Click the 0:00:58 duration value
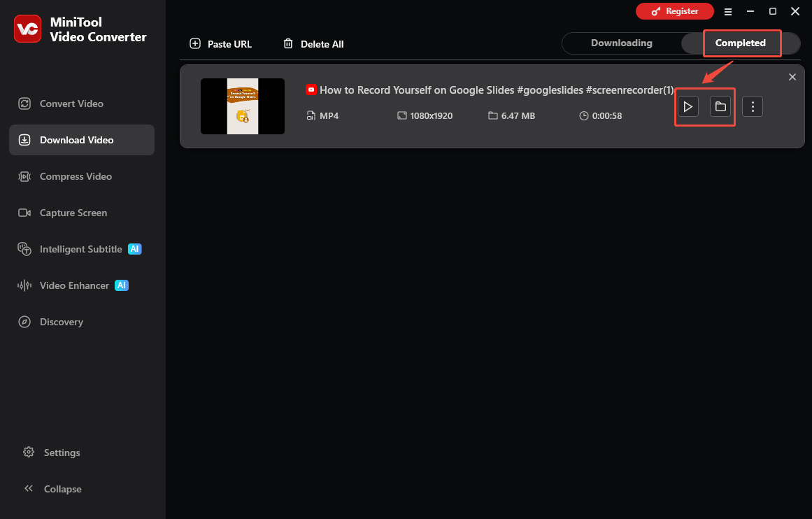The width and height of the screenshot is (812, 519). coord(607,115)
